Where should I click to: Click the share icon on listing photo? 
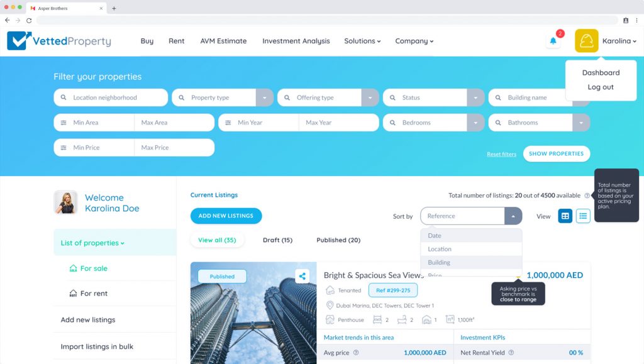(303, 275)
